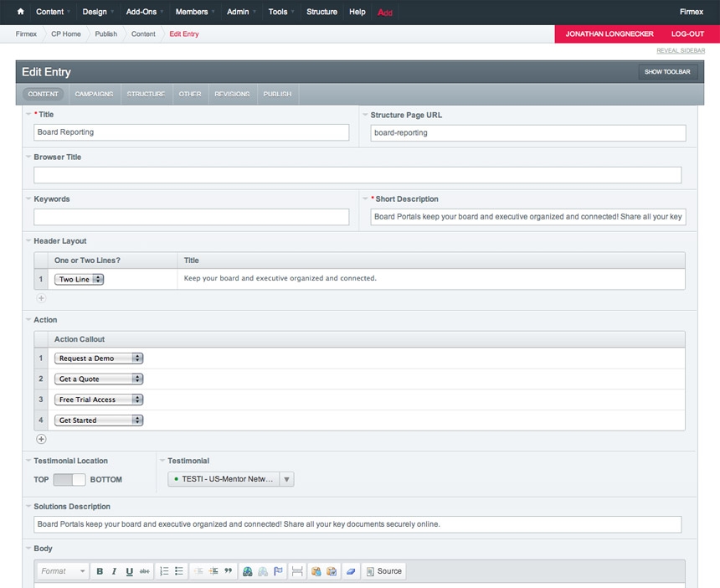Open the Free Trial Access dropdown

click(x=99, y=400)
